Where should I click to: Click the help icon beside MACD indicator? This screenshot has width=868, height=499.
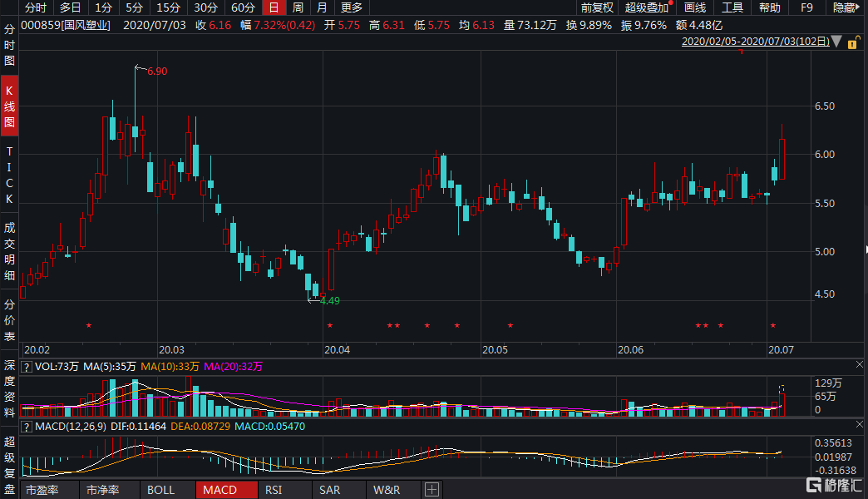point(27,427)
